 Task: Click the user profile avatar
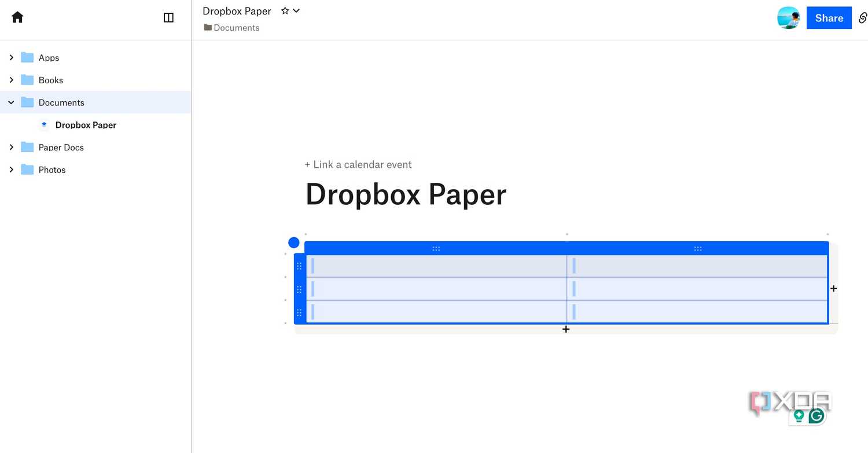(788, 18)
